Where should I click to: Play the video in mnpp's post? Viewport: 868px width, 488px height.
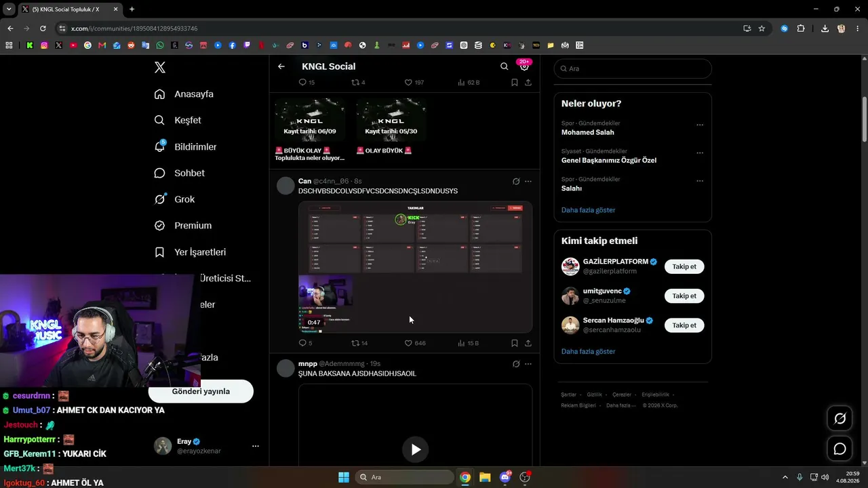pos(415,449)
